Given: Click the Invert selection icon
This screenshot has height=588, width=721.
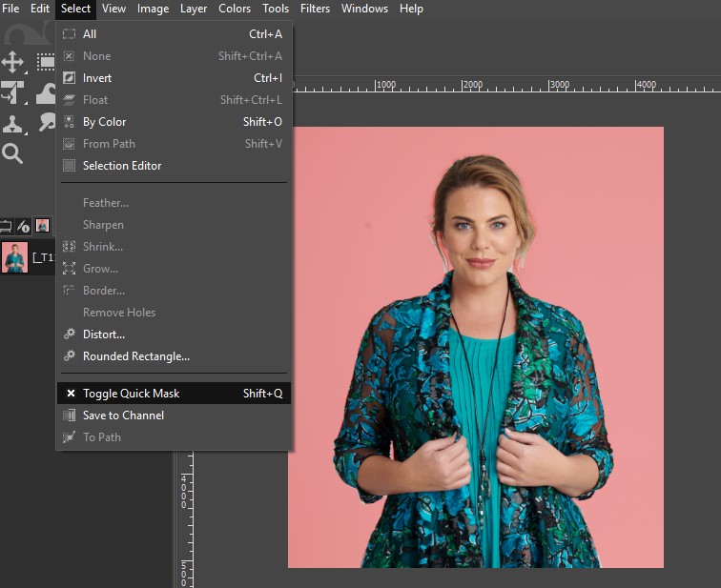Looking at the screenshot, I should point(69,78).
